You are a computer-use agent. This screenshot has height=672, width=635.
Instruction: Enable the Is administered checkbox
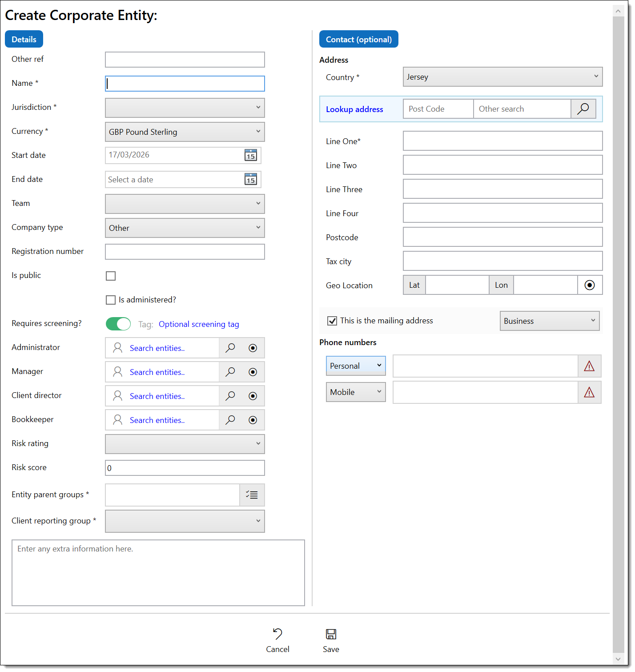click(x=110, y=300)
